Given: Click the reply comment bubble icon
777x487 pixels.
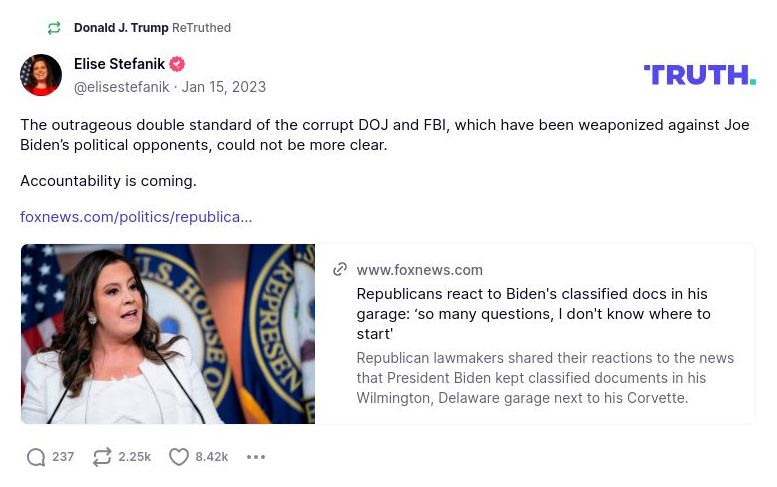Looking at the screenshot, I should [x=36, y=457].
